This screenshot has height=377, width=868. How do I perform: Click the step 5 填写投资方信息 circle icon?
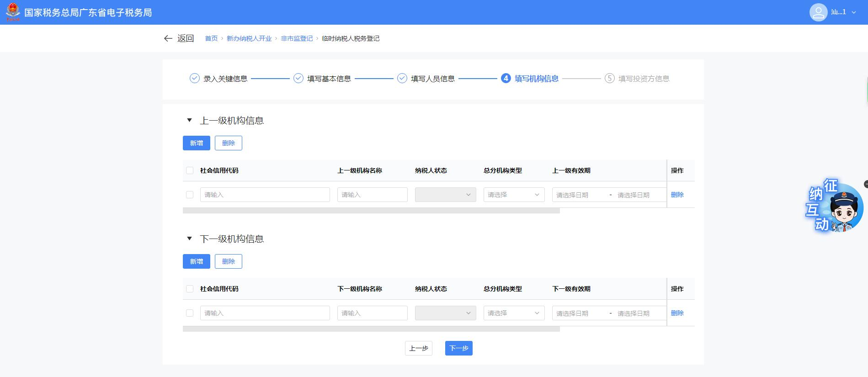tap(609, 79)
